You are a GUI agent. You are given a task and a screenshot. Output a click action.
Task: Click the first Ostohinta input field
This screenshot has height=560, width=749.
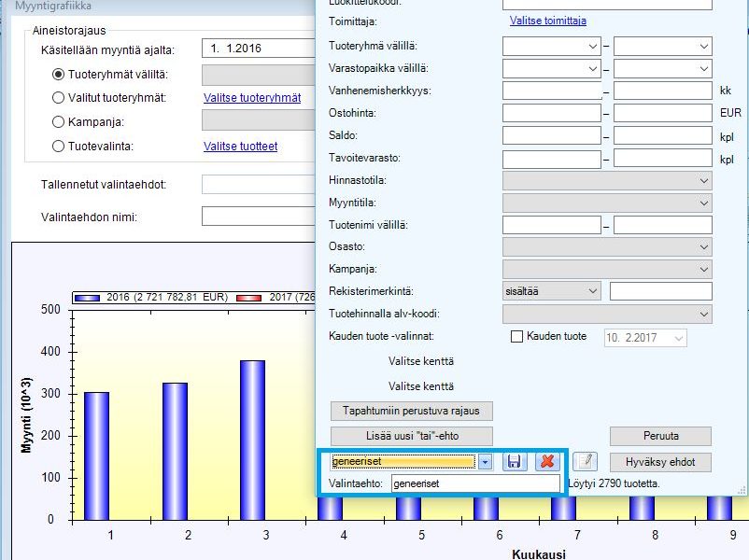[552, 113]
